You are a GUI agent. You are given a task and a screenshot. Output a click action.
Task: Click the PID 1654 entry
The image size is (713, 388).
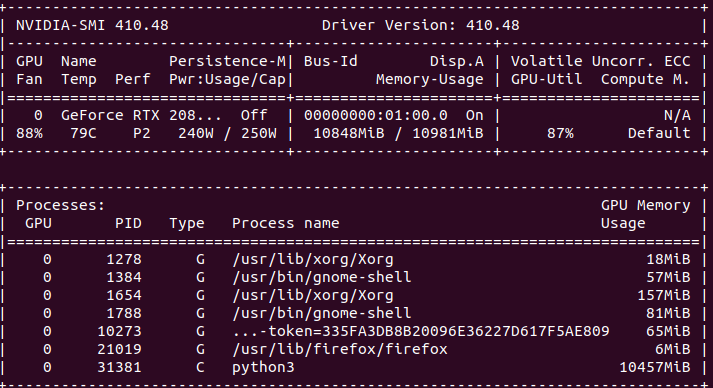124,296
